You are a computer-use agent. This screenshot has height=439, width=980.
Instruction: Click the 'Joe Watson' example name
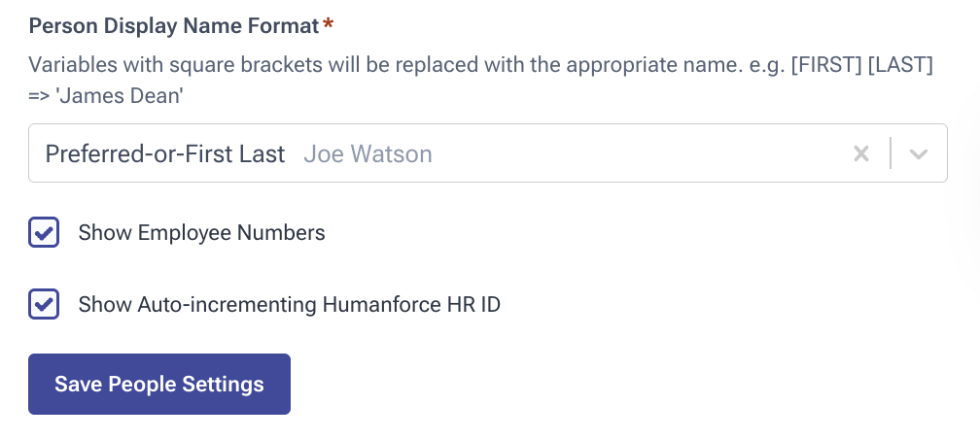coord(367,153)
